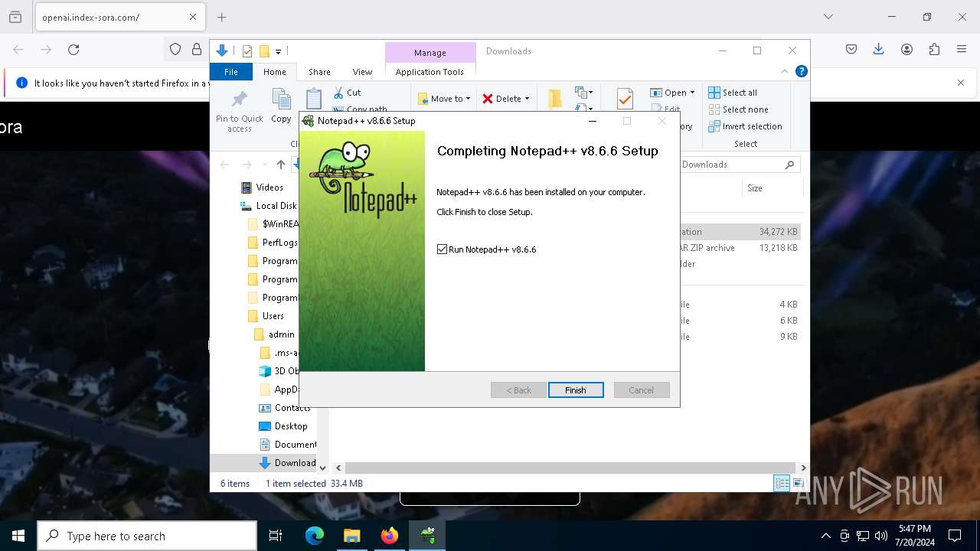Open the New item dropdown icon

click(584, 93)
